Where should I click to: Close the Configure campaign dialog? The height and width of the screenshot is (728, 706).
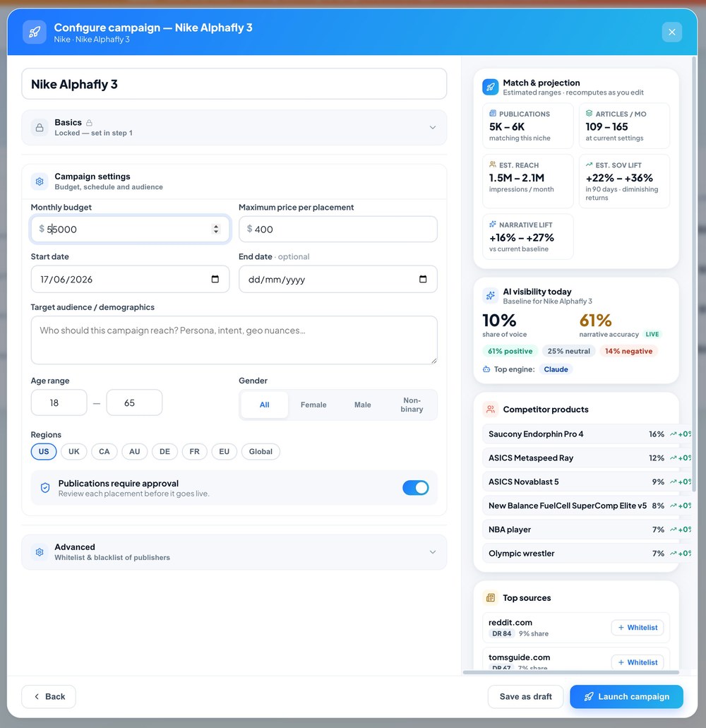pyautogui.click(x=671, y=32)
